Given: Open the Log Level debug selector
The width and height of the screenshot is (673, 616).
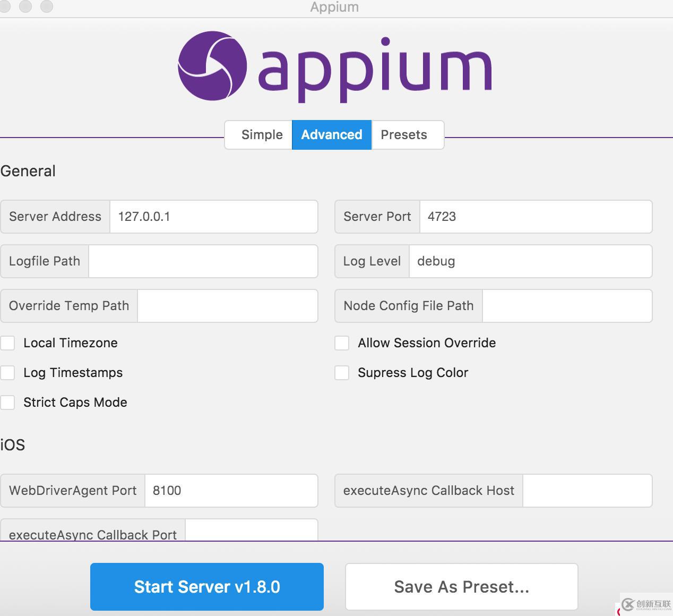Looking at the screenshot, I should click(530, 261).
